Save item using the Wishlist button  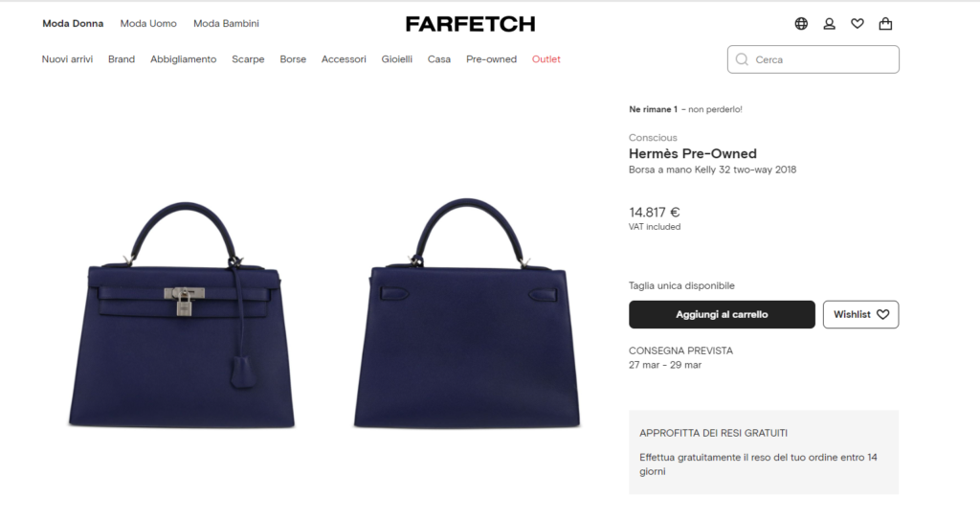860,314
